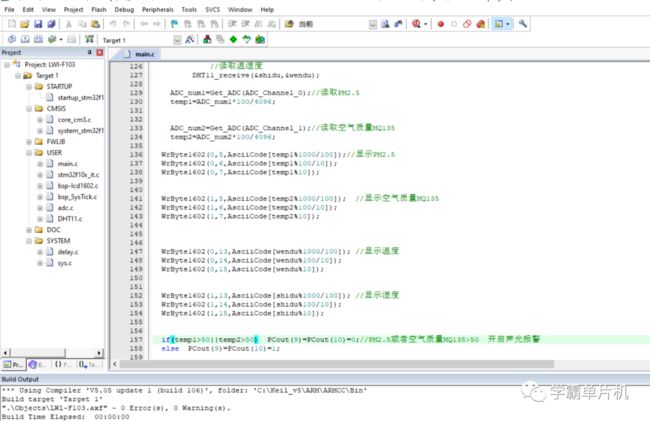Click the Build target icon

pyautogui.click(x=25, y=39)
